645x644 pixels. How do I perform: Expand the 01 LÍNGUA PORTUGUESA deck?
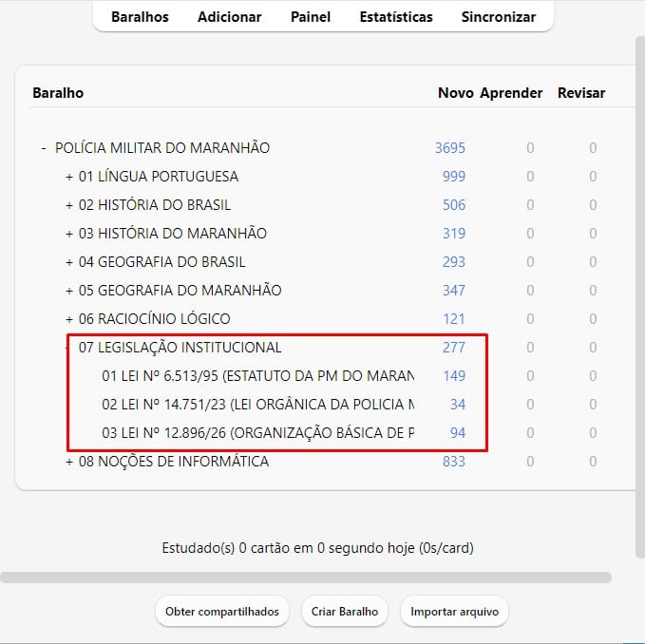[x=69, y=177]
